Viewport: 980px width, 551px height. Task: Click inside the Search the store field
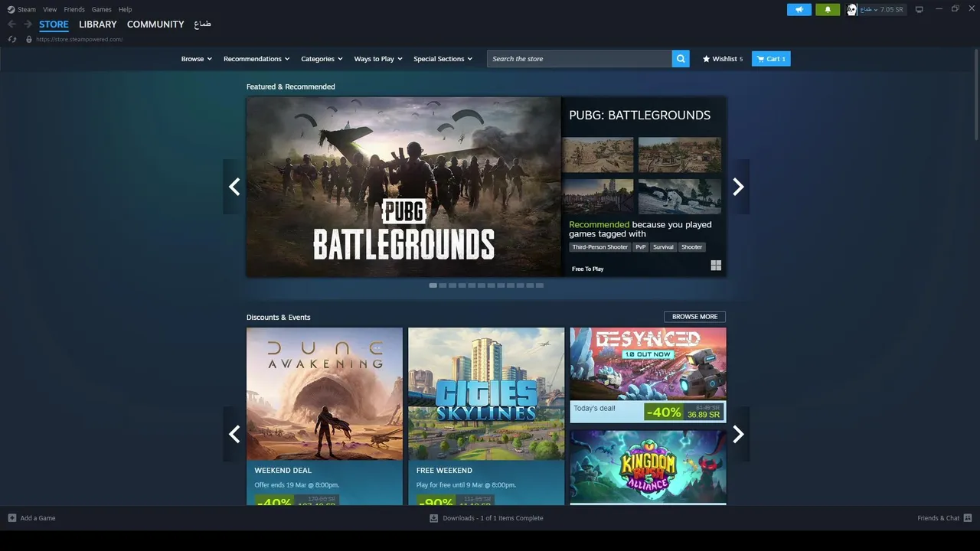[580, 59]
